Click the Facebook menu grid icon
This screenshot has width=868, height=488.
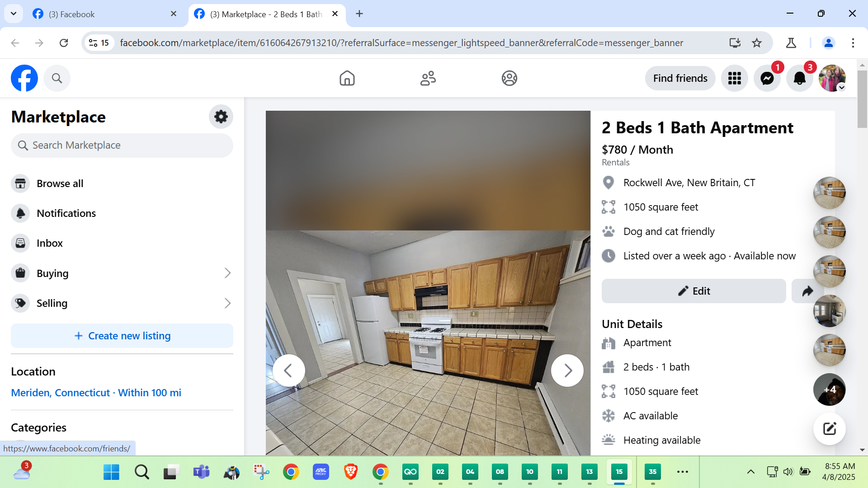[734, 79]
